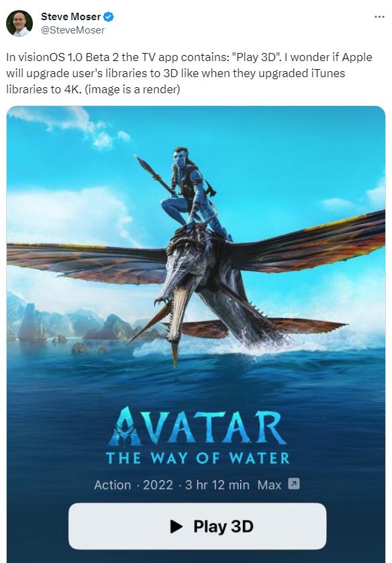Click the 3 hr 12 min runtime
The width and height of the screenshot is (392, 563).
pos(217,485)
